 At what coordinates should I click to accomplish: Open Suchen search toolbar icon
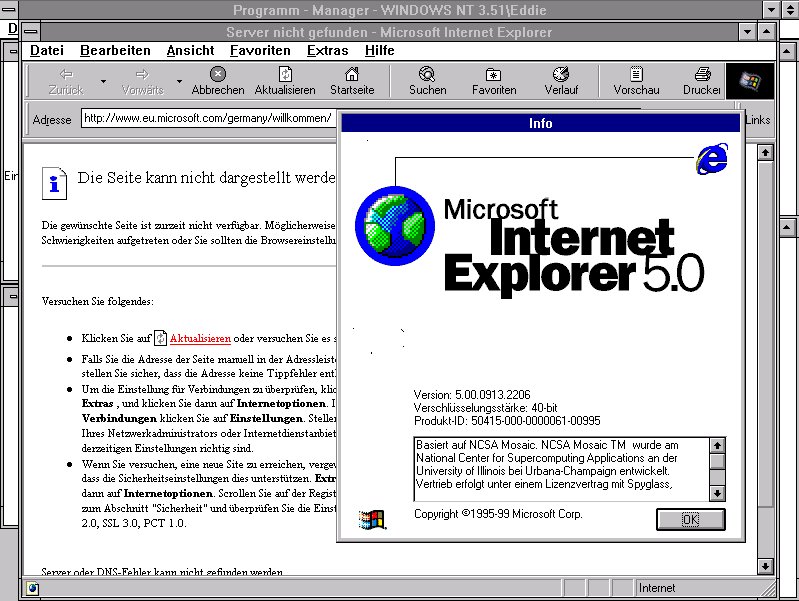point(427,74)
